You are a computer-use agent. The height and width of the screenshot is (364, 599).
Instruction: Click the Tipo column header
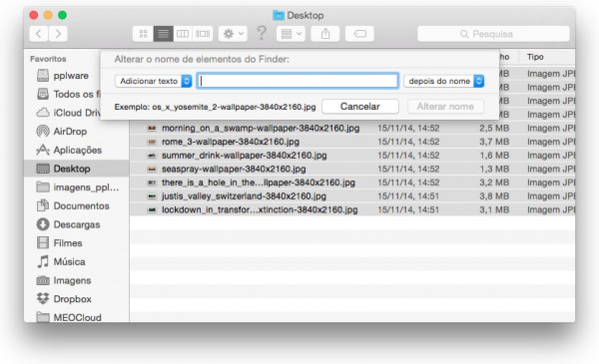[535, 57]
